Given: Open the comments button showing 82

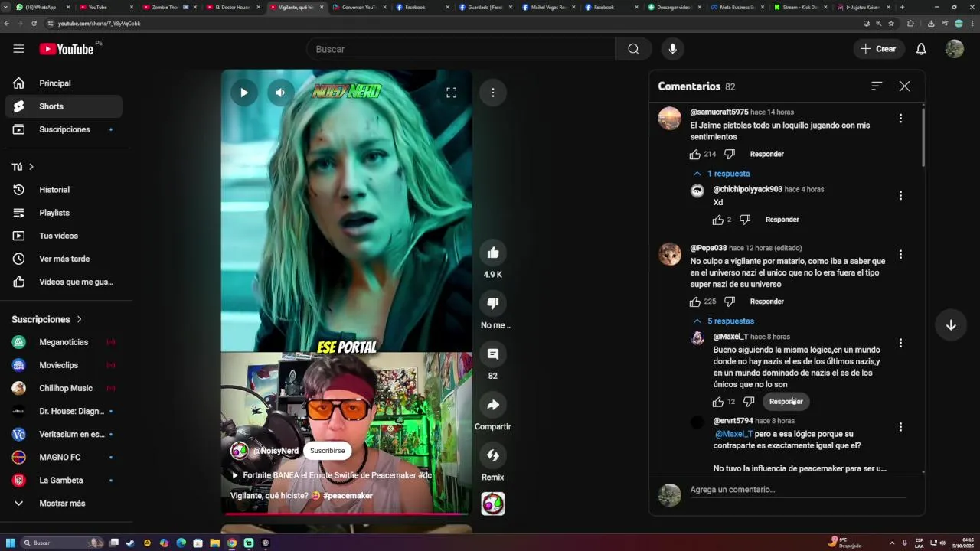Looking at the screenshot, I should pos(492,354).
